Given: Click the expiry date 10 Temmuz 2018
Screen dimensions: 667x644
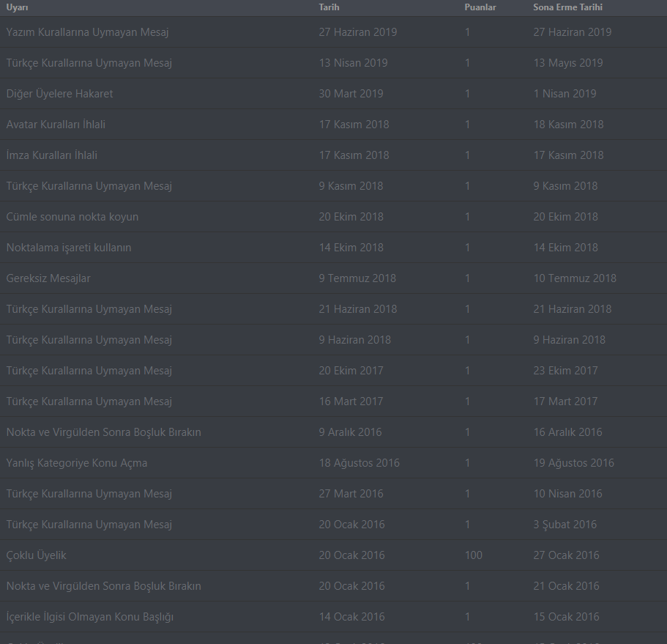Looking at the screenshot, I should pyautogui.click(x=575, y=278).
